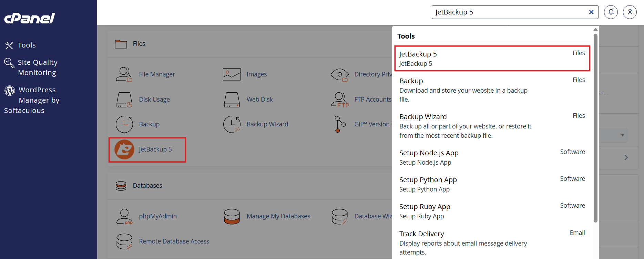This screenshot has width=644, height=259.
Task: Click the Remote Database Access icon
Action: pyautogui.click(x=124, y=241)
